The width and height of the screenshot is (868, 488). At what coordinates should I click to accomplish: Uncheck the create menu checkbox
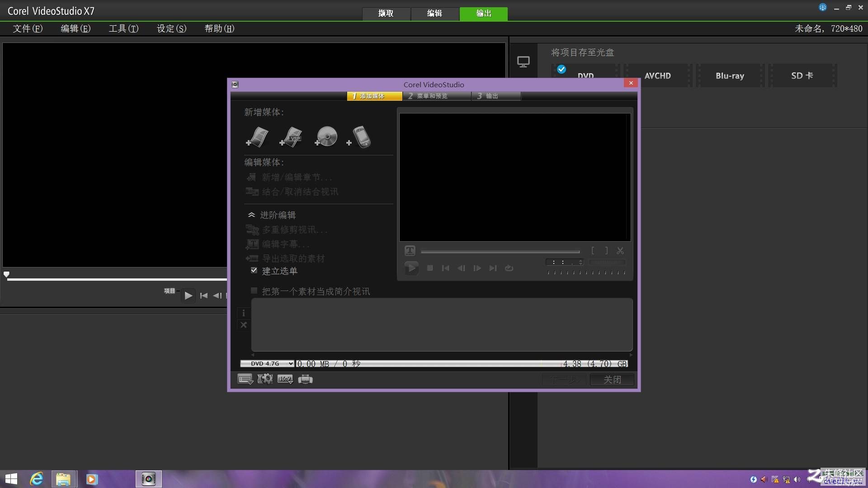pos(254,270)
